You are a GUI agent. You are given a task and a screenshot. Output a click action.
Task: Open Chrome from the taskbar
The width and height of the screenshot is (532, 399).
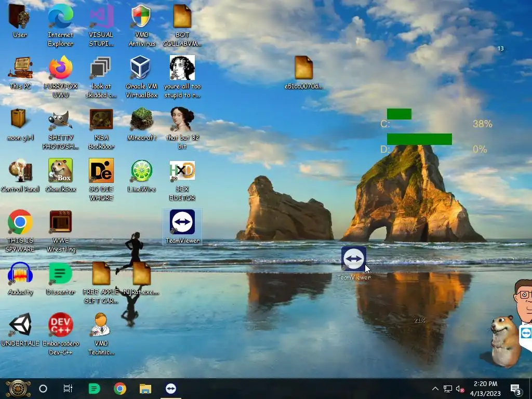click(x=120, y=389)
